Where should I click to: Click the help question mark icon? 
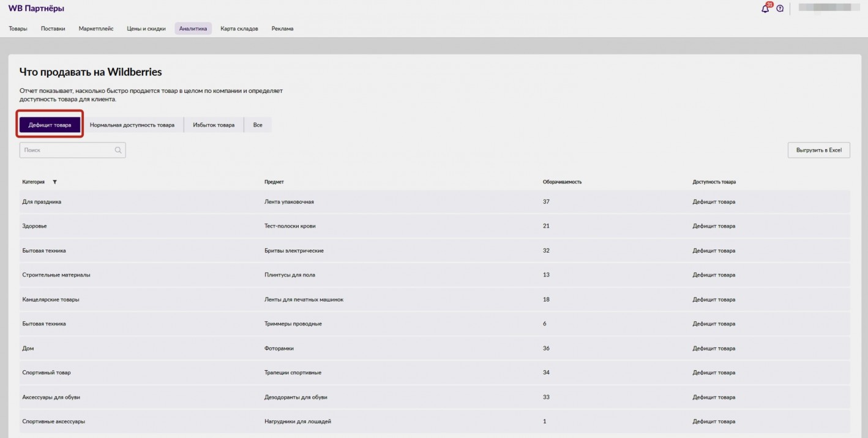(x=780, y=9)
